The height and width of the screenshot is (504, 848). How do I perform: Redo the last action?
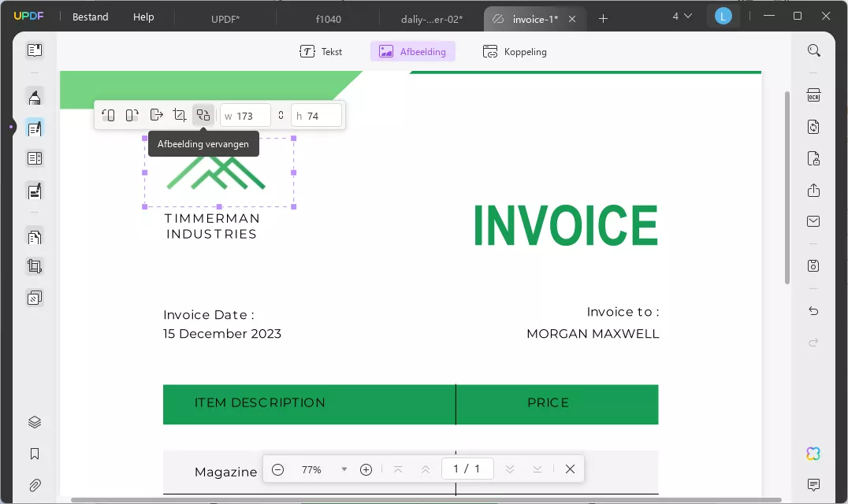click(x=814, y=343)
